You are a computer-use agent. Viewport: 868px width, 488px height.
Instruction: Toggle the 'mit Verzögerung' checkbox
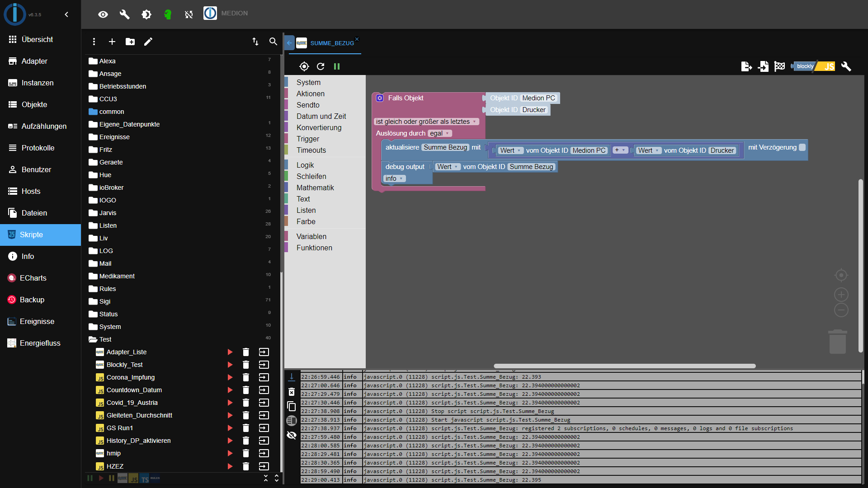click(x=802, y=147)
